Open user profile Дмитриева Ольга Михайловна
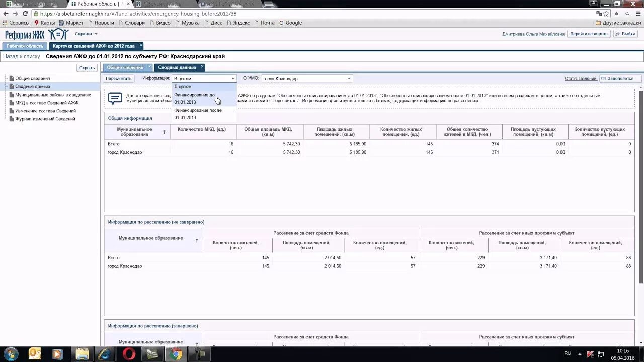The height and width of the screenshot is (362, 644). (x=533, y=34)
